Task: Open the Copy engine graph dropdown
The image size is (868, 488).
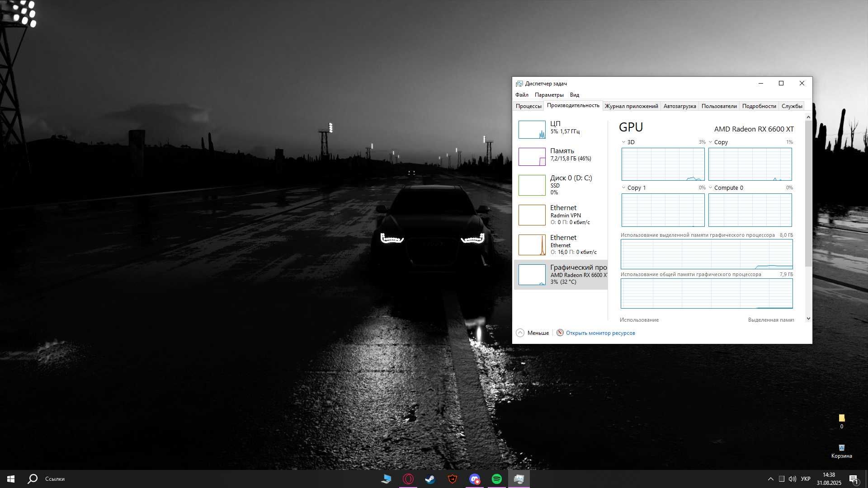Action: [x=710, y=142]
